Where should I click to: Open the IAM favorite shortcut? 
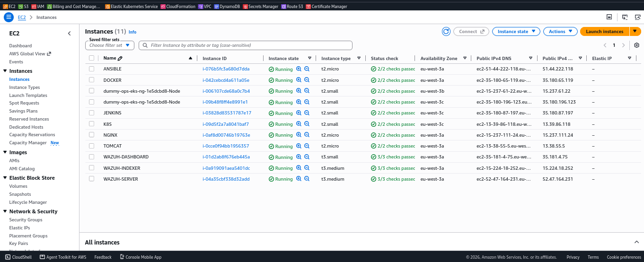(x=37, y=6)
